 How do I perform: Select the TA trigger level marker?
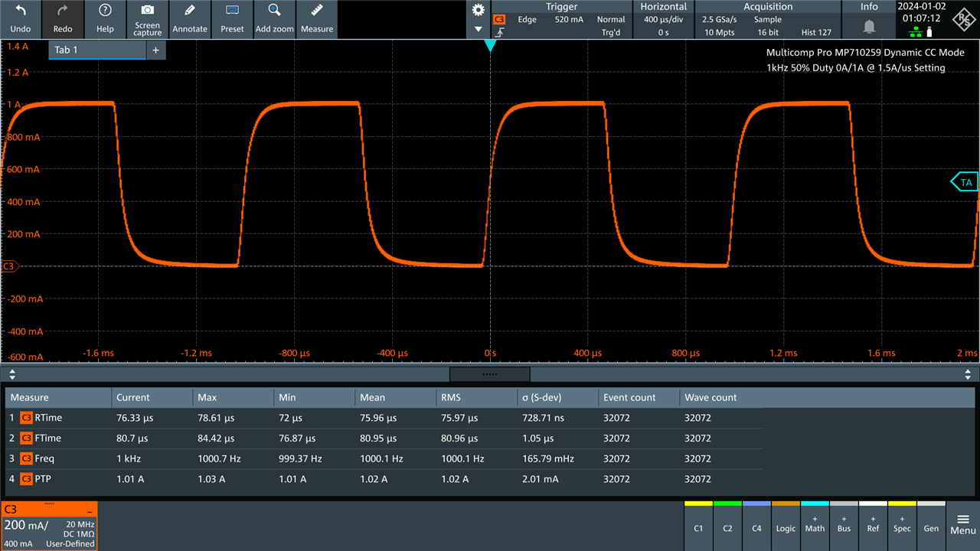click(964, 182)
